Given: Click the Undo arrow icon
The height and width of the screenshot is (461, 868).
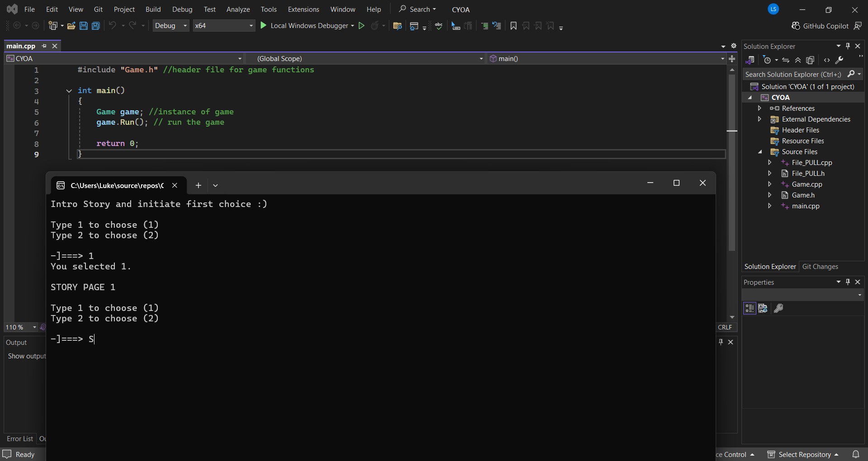Looking at the screenshot, I should tap(113, 25).
